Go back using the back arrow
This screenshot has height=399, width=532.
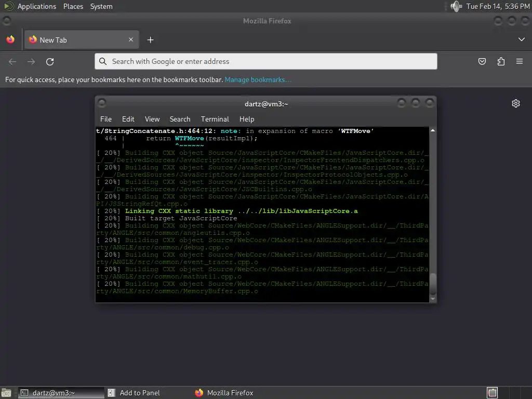tap(12, 61)
